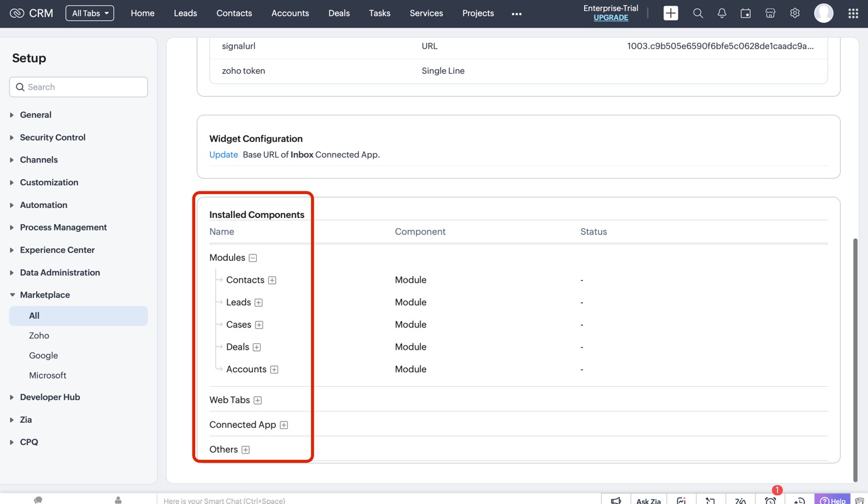Focus the Setup search field

pos(79,87)
